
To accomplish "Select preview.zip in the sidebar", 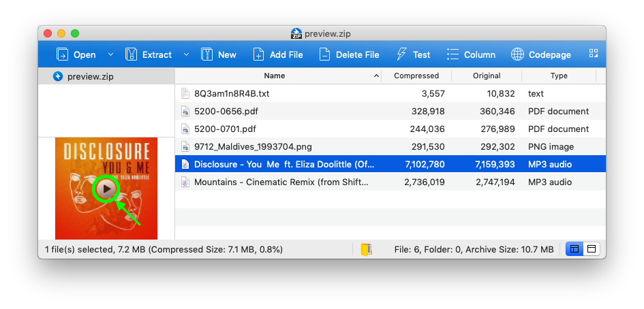I will click(x=90, y=76).
